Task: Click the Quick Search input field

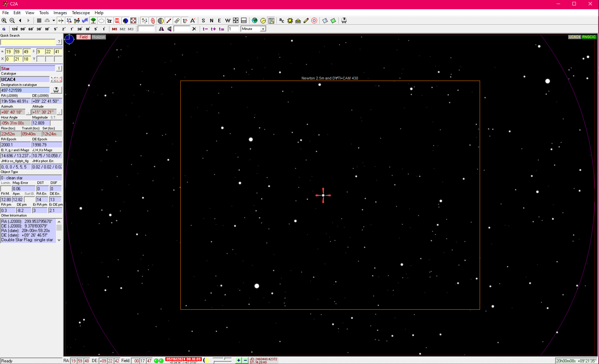Action: (28, 42)
